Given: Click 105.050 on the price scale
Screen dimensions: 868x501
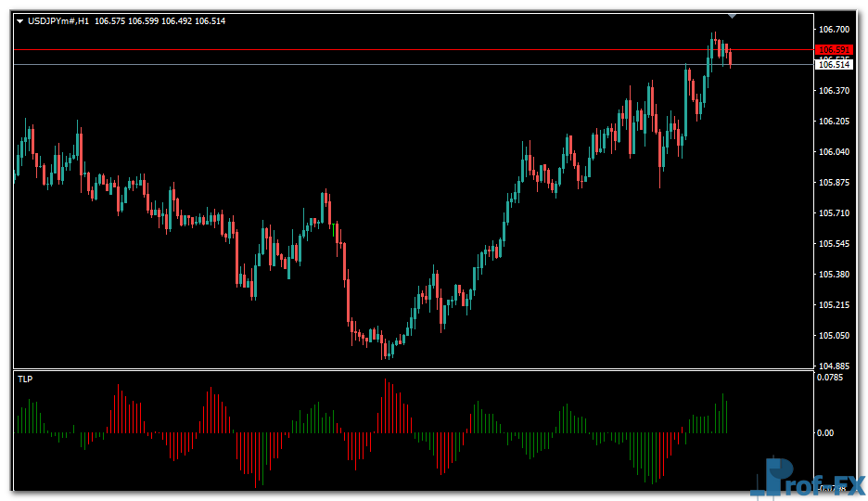Looking at the screenshot, I should [835, 336].
